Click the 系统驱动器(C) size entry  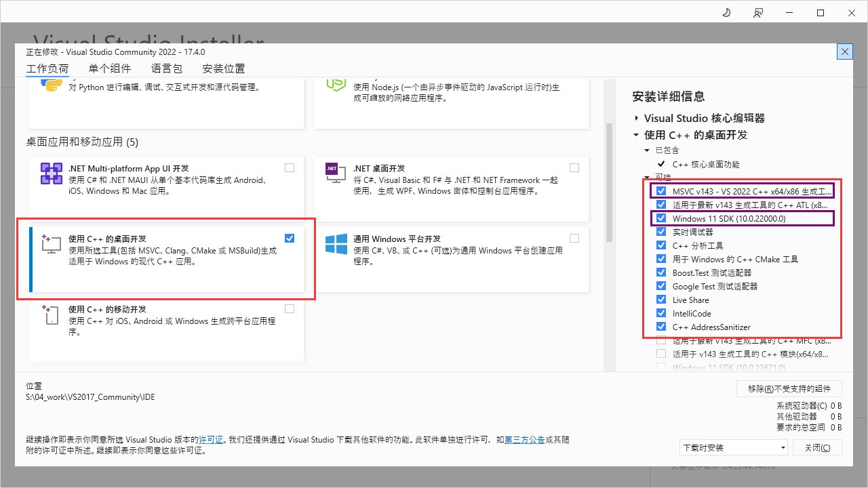coord(809,406)
